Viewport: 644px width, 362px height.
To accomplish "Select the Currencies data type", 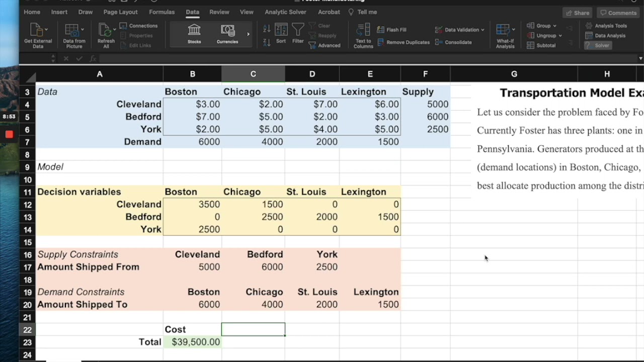I will tap(227, 34).
